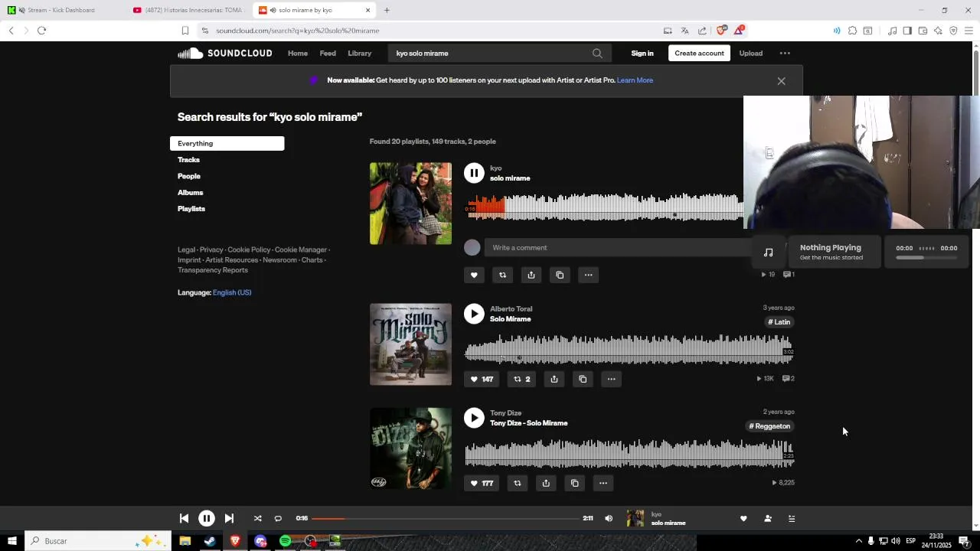Seek within kyo solo mirame waveform

[x=605, y=207]
